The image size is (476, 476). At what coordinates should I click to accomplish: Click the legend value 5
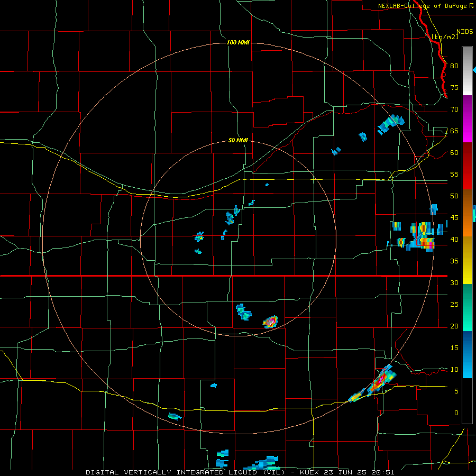coord(456,391)
